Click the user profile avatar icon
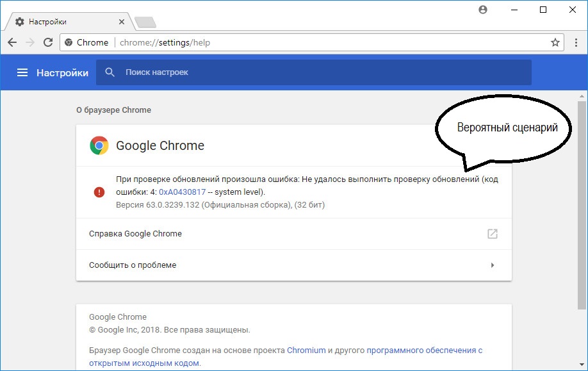The image size is (588, 371). (483, 10)
